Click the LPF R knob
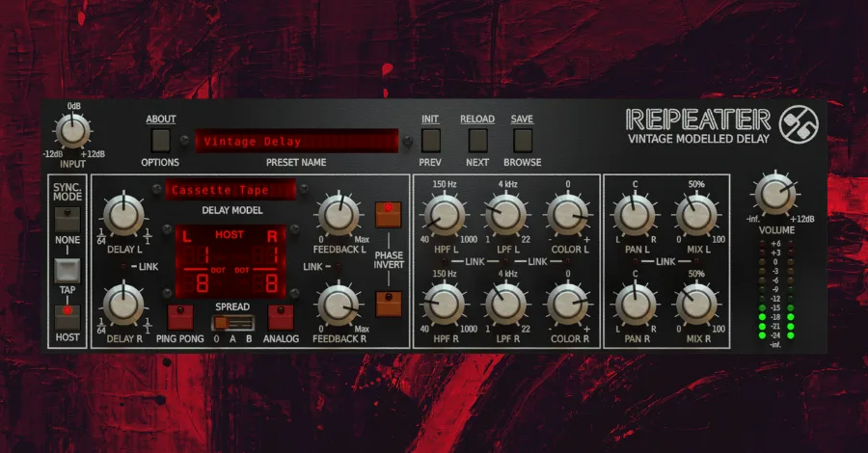 coord(506,305)
